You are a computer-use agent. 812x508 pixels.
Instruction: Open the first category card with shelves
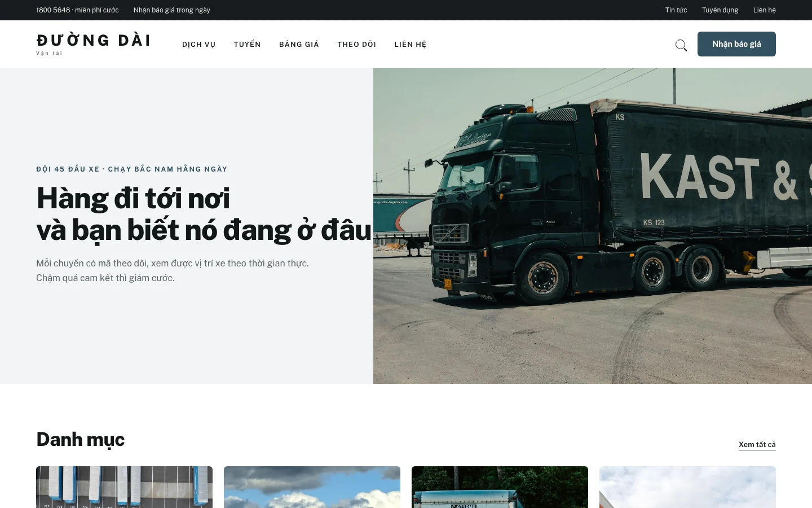124,487
